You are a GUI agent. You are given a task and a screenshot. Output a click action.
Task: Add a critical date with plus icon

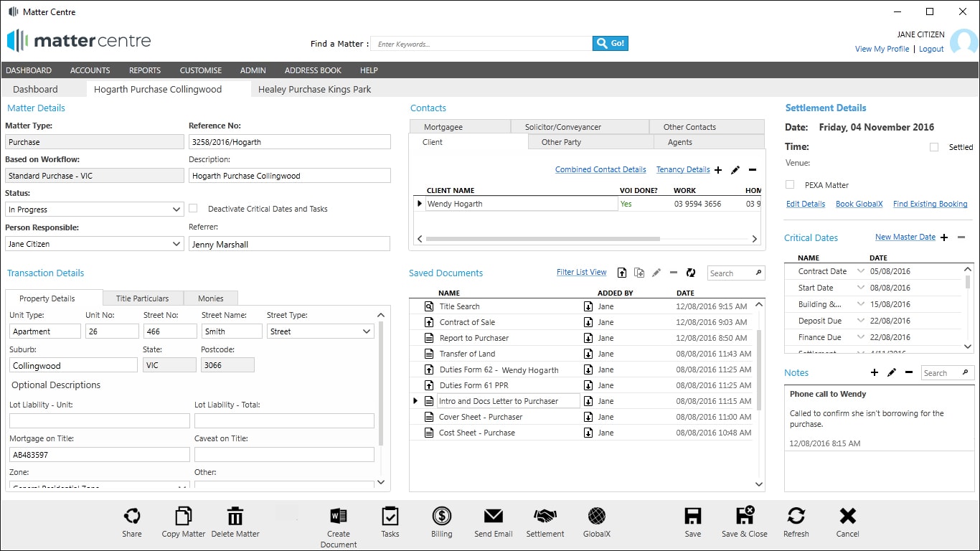(944, 237)
